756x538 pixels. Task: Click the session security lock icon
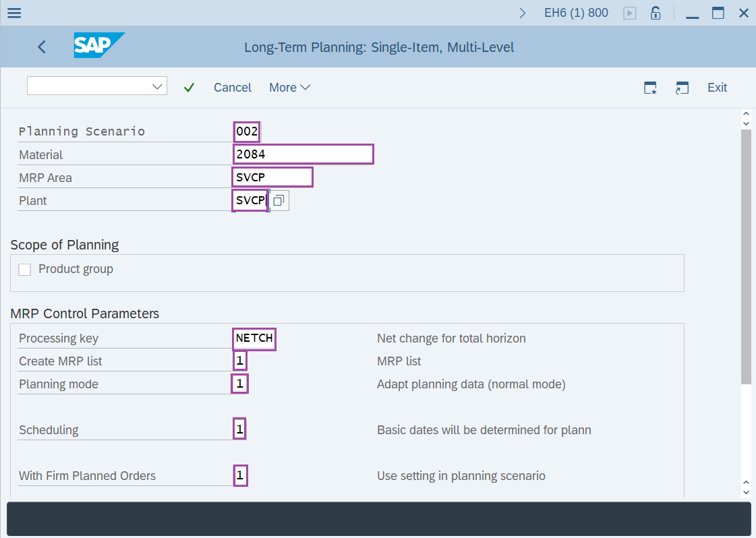655,12
